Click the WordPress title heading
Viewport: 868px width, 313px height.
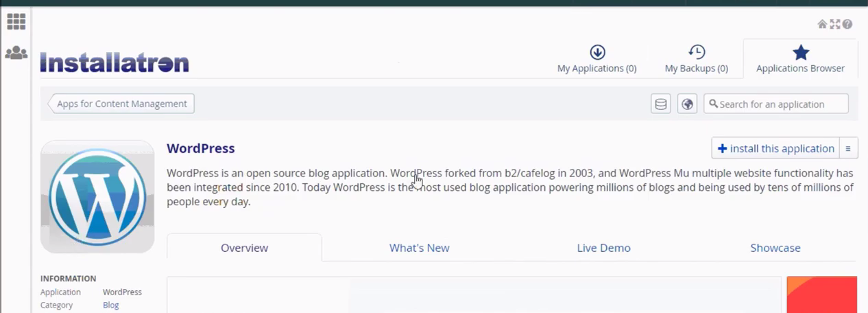click(x=201, y=148)
